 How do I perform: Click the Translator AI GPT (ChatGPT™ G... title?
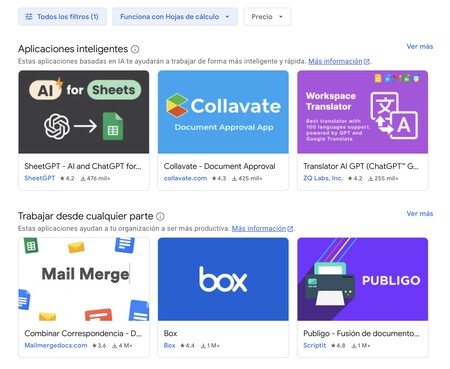tap(361, 166)
